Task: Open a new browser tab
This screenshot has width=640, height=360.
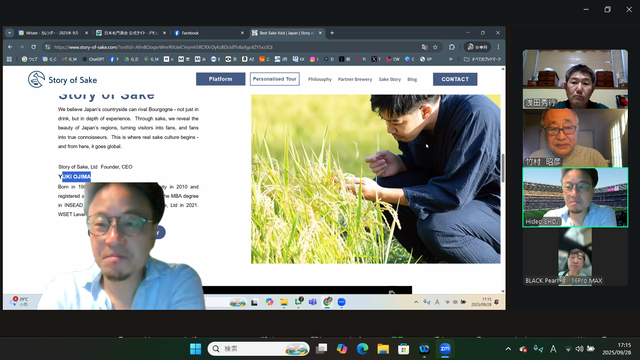Action: click(x=332, y=33)
